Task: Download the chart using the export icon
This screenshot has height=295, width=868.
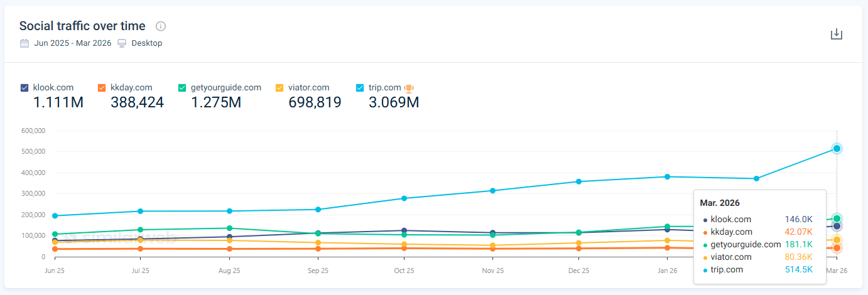Action: click(836, 34)
